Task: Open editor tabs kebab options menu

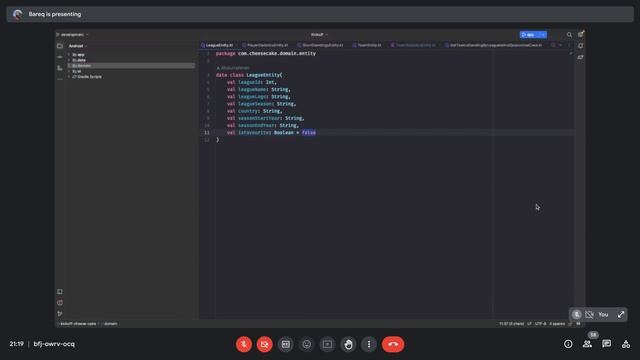Action: pos(569,45)
